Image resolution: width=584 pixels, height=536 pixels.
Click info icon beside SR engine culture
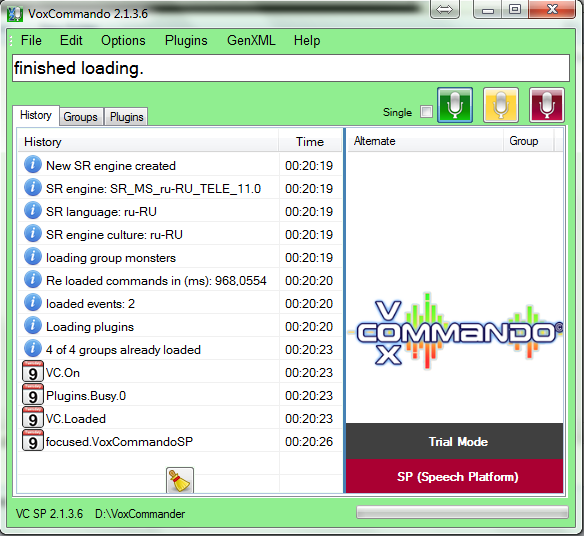33,234
